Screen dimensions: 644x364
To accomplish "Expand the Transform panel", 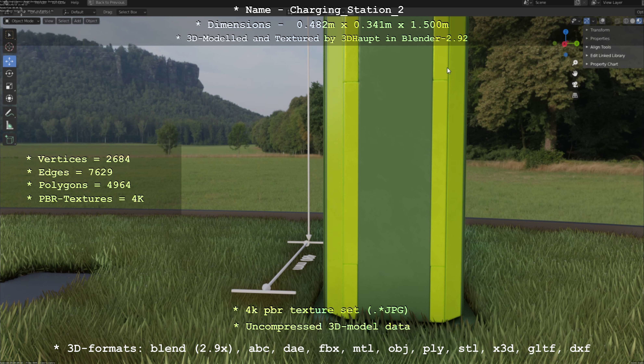I will [x=600, y=30].
